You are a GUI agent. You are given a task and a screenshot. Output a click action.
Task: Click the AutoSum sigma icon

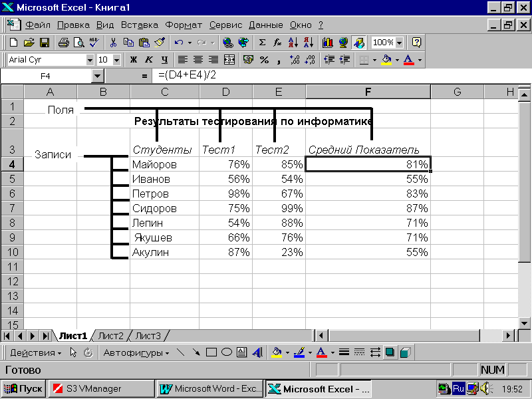coord(262,43)
